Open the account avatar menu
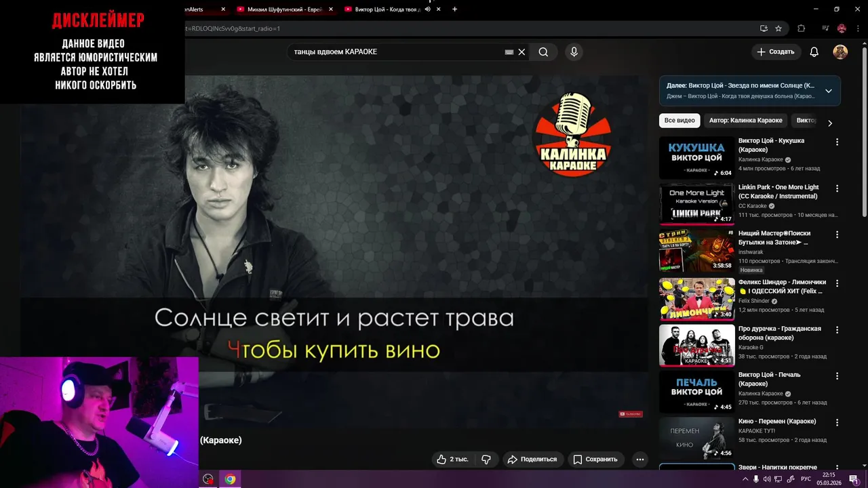This screenshot has width=868, height=488. (x=840, y=52)
